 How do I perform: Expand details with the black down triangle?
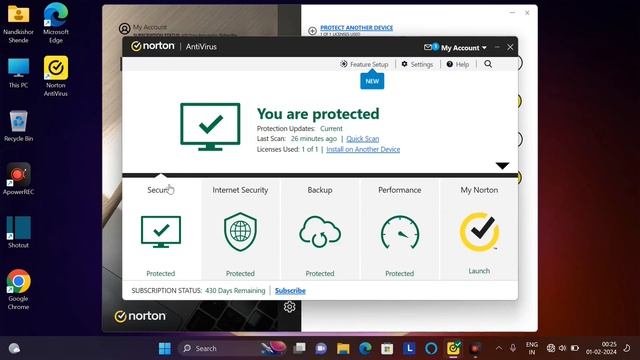coord(502,166)
